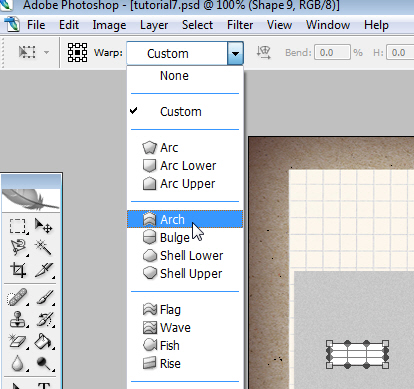This screenshot has height=389, width=414.
Task: Select the Wave warp style
Action: pos(185,328)
